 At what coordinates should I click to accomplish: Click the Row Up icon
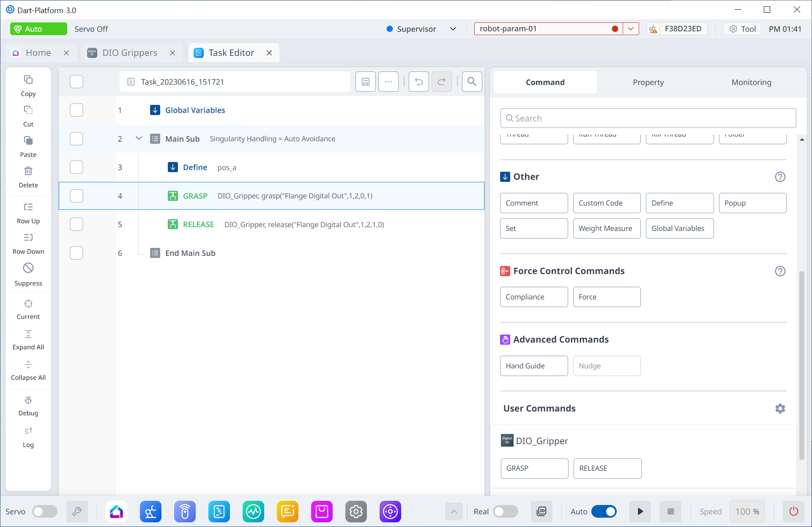coord(28,207)
